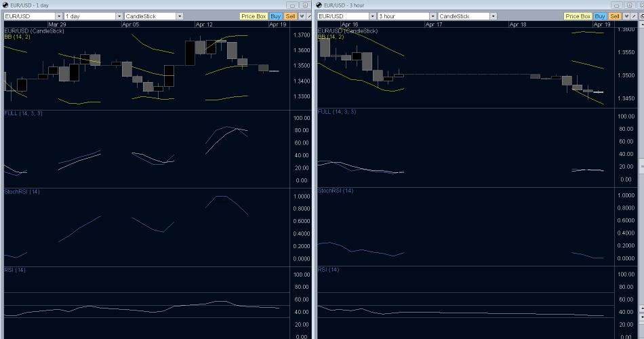Maximize the 3 hour chart window
The image size is (644, 339).
[x=629, y=5]
